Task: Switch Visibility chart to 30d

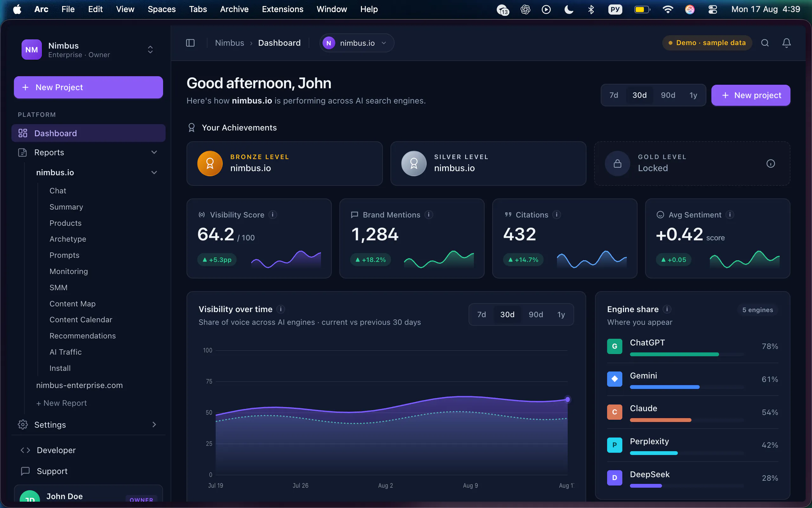Action: [507, 314]
